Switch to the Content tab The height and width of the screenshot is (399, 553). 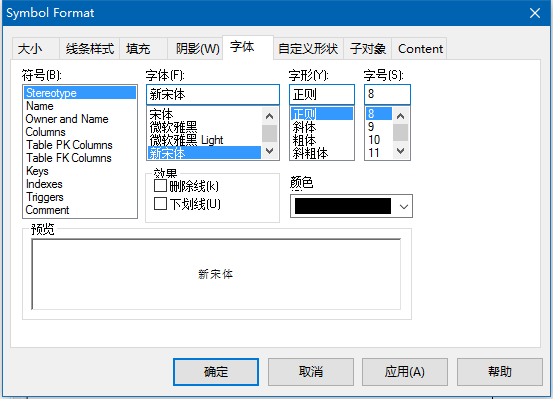click(420, 49)
